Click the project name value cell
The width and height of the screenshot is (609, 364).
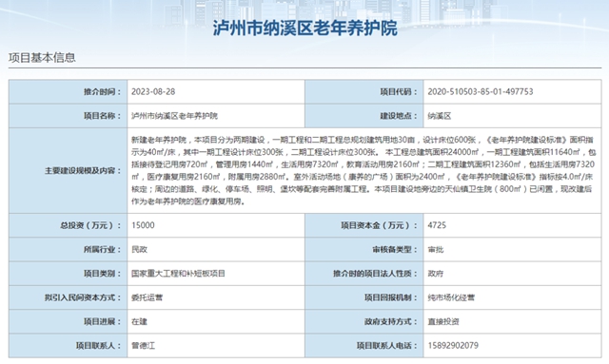point(216,116)
